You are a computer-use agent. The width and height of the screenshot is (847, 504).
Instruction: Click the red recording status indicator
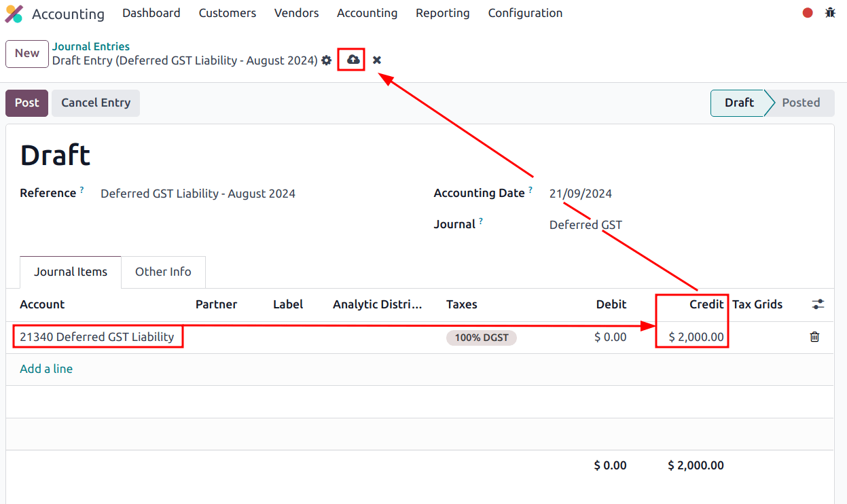pyautogui.click(x=808, y=13)
